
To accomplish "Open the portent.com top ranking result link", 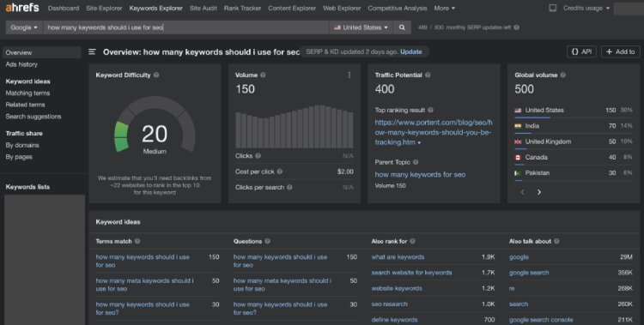I will (434, 132).
